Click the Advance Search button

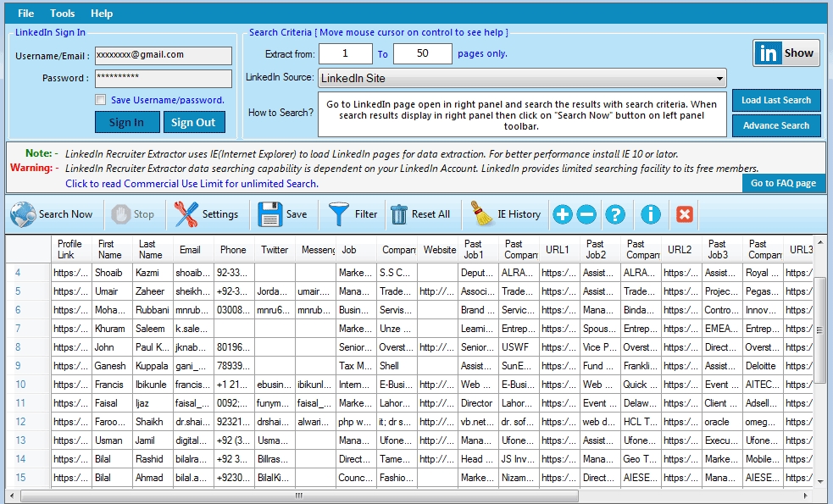[x=776, y=125]
